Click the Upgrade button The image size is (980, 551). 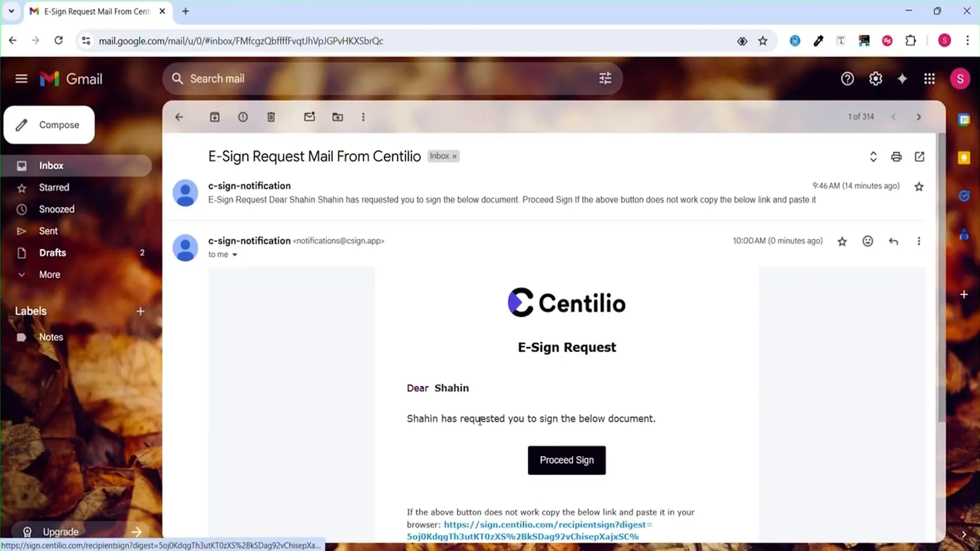click(80, 531)
